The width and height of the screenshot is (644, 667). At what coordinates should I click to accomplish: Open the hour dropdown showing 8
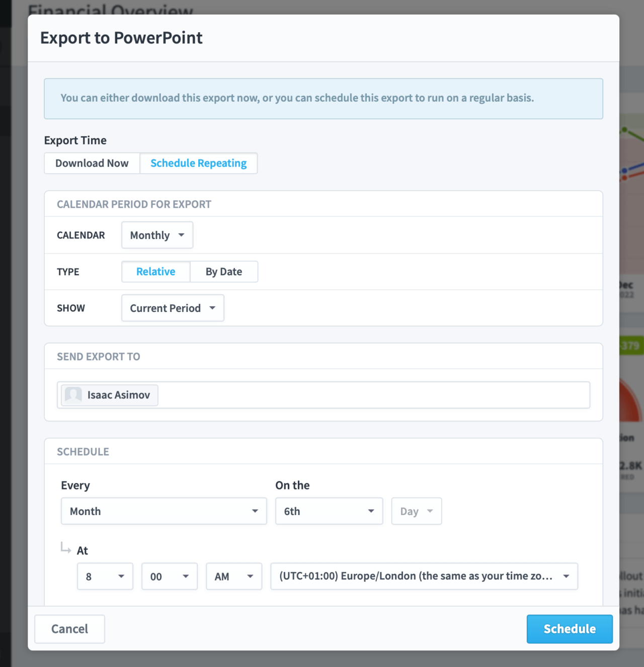coord(121,576)
